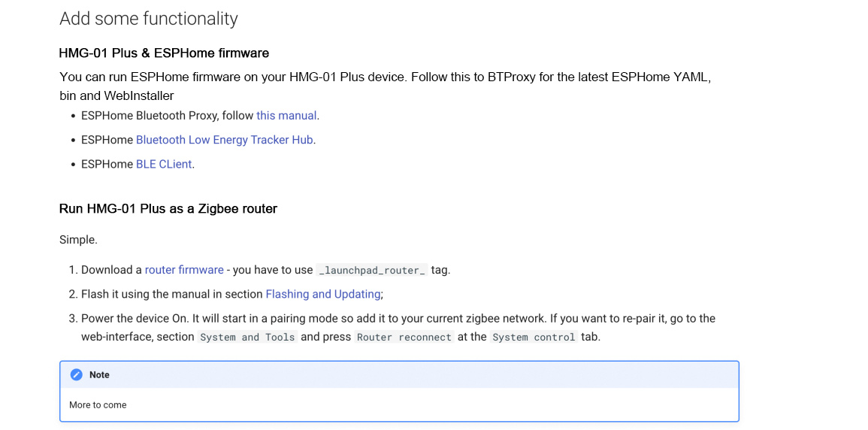Click the "More to come" note text
868x430 pixels.
click(x=98, y=405)
